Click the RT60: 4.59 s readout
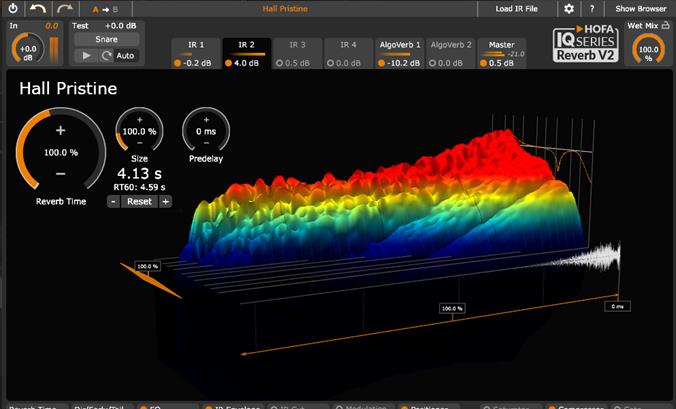Viewport: 676px width, 409px height. (x=139, y=187)
